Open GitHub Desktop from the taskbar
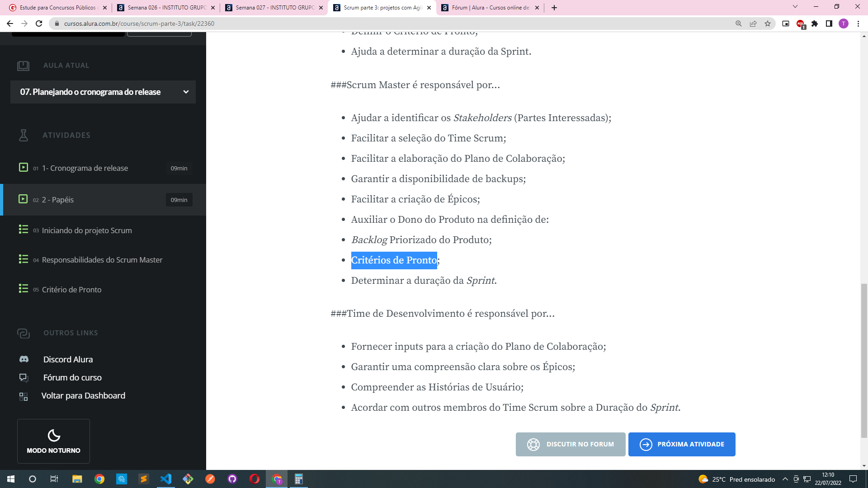Image resolution: width=868 pixels, height=488 pixels. [x=232, y=479]
